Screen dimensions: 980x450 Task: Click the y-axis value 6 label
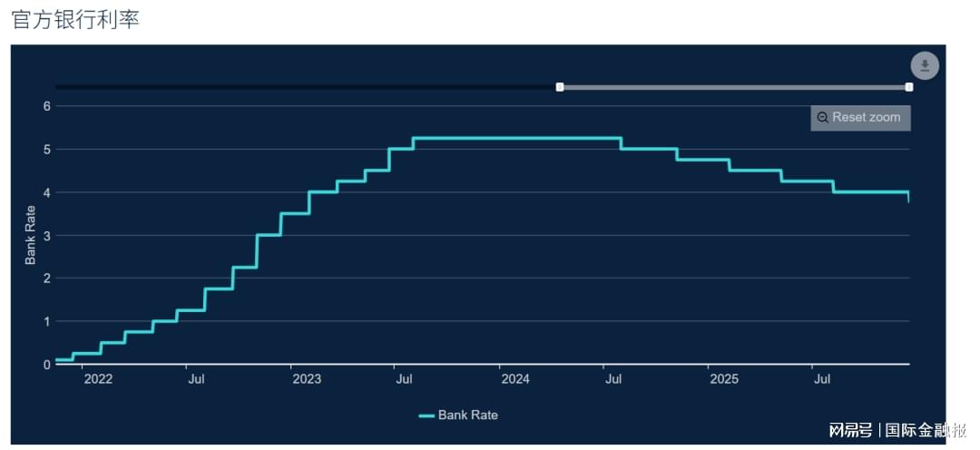[46, 106]
